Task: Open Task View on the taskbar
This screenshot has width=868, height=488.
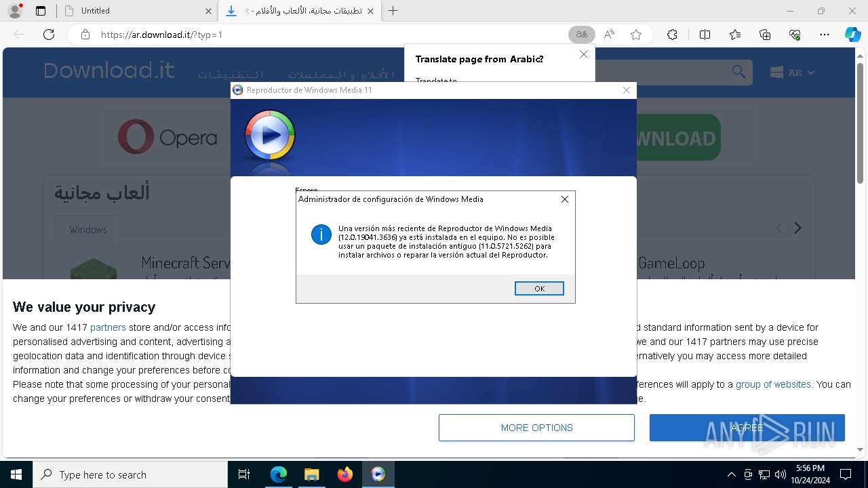Action: [x=244, y=474]
